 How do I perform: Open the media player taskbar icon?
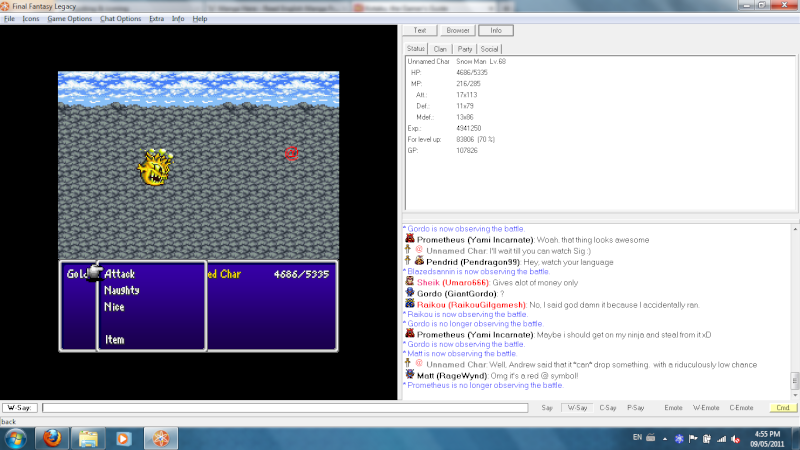[123, 439]
